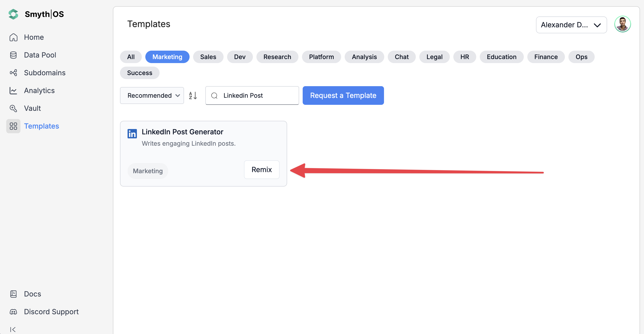Open the Docs book icon

point(13,294)
